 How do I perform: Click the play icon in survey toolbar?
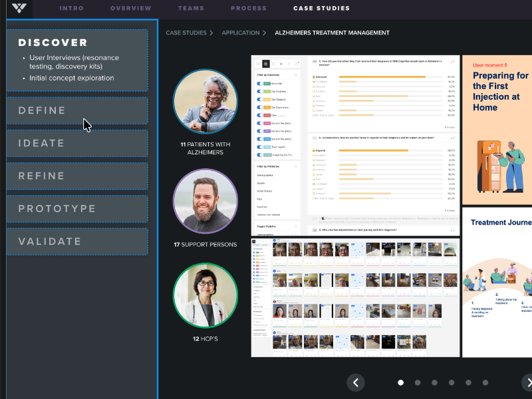[281, 64]
